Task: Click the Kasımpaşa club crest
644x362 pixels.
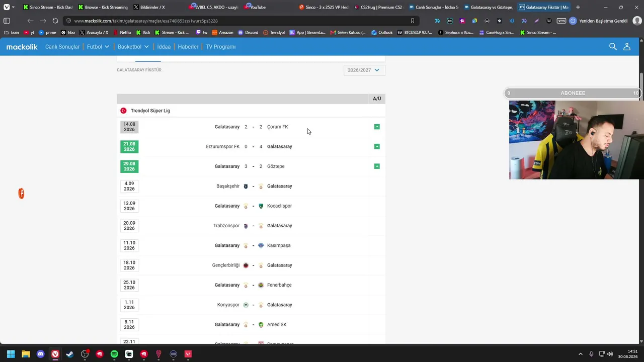Action: [261, 245]
